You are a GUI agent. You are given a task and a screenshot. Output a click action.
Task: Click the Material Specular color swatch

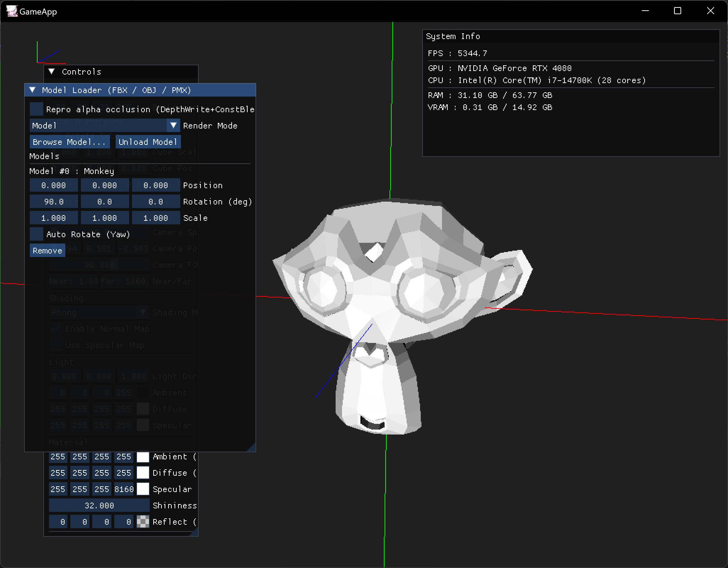point(143,490)
